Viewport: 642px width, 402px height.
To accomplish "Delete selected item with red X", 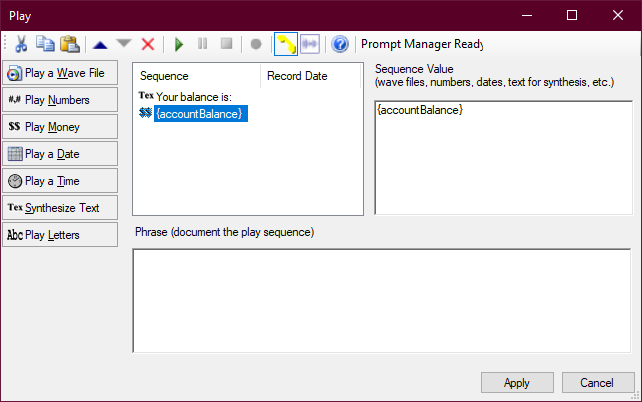I will 148,44.
